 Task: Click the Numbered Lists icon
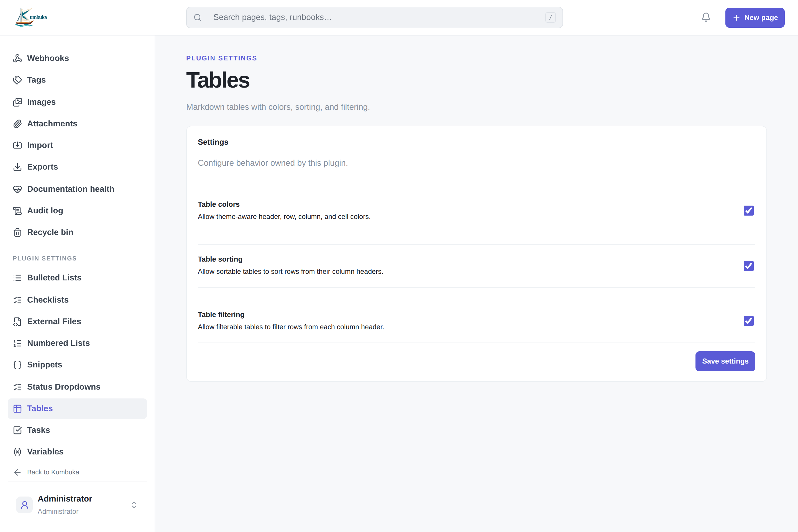point(17,343)
